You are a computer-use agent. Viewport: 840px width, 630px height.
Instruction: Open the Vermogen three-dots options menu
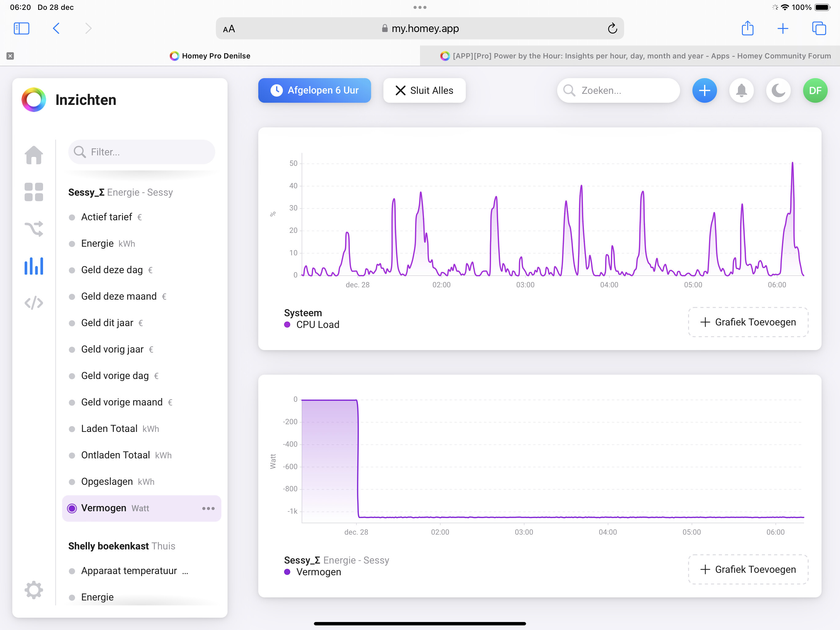click(208, 508)
